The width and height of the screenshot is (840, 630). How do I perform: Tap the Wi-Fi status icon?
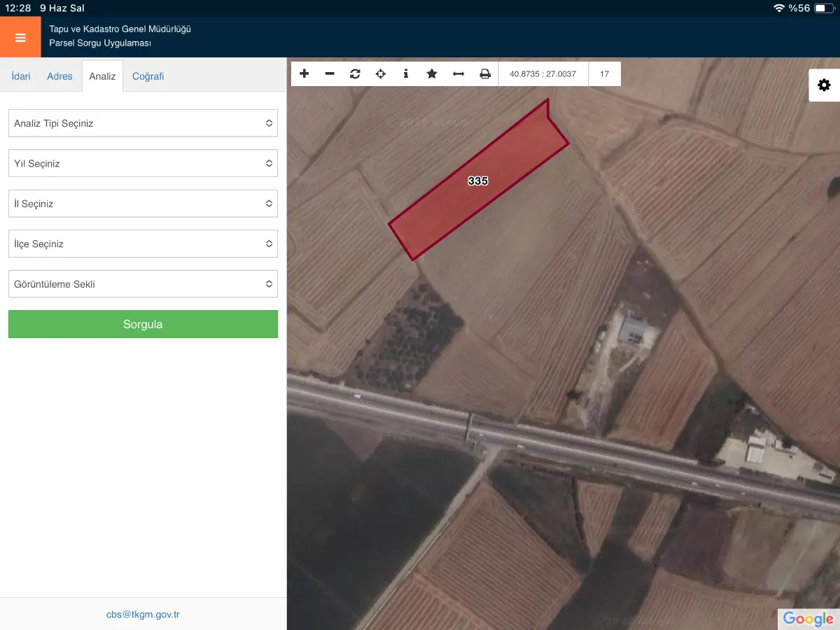click(x=779, y=8)
